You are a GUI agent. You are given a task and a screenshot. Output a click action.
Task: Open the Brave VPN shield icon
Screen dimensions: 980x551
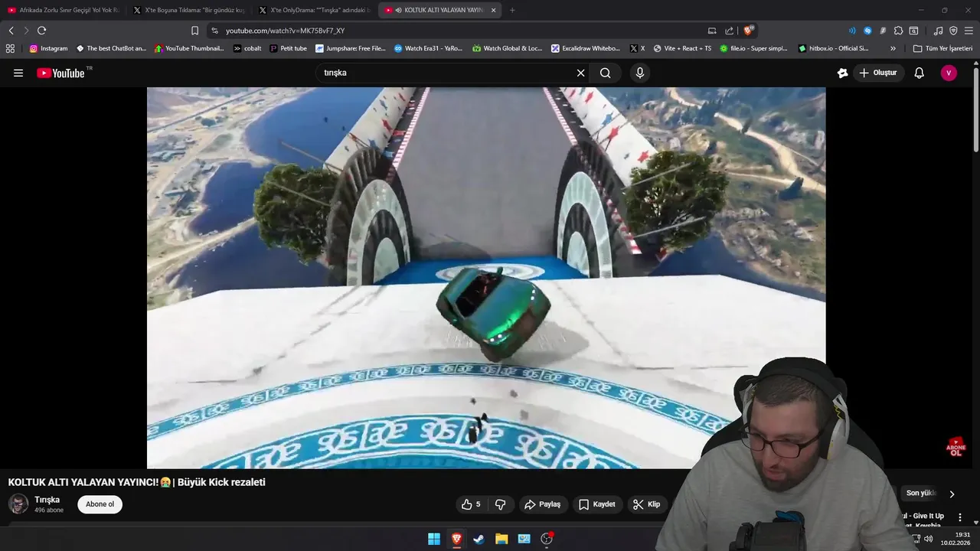coord(953,31)
